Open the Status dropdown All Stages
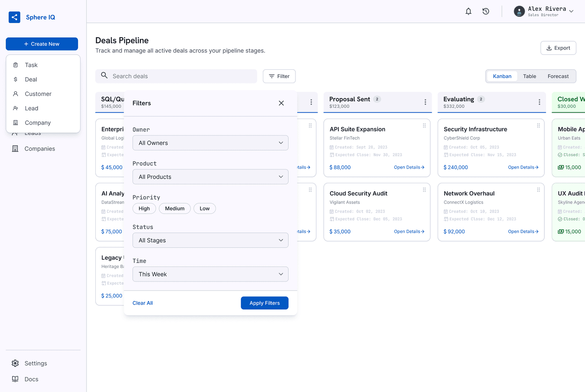The image size is (585, 392). (211, 240)
